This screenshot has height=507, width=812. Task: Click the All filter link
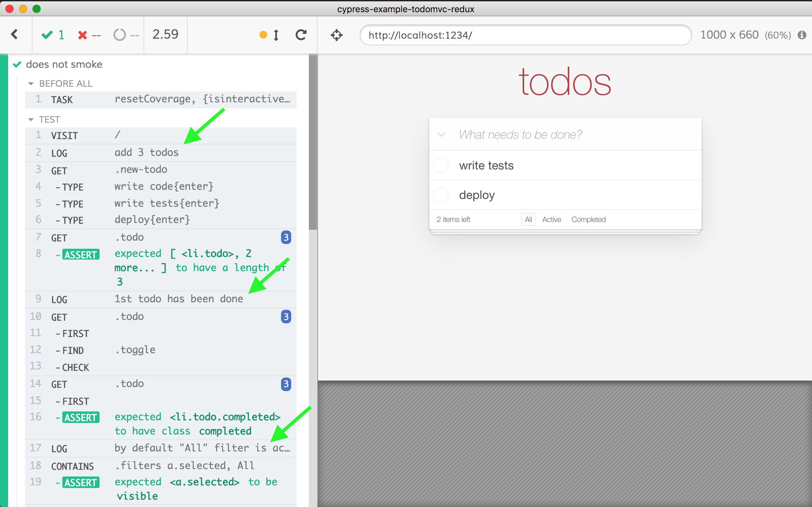tap(528, 220)
